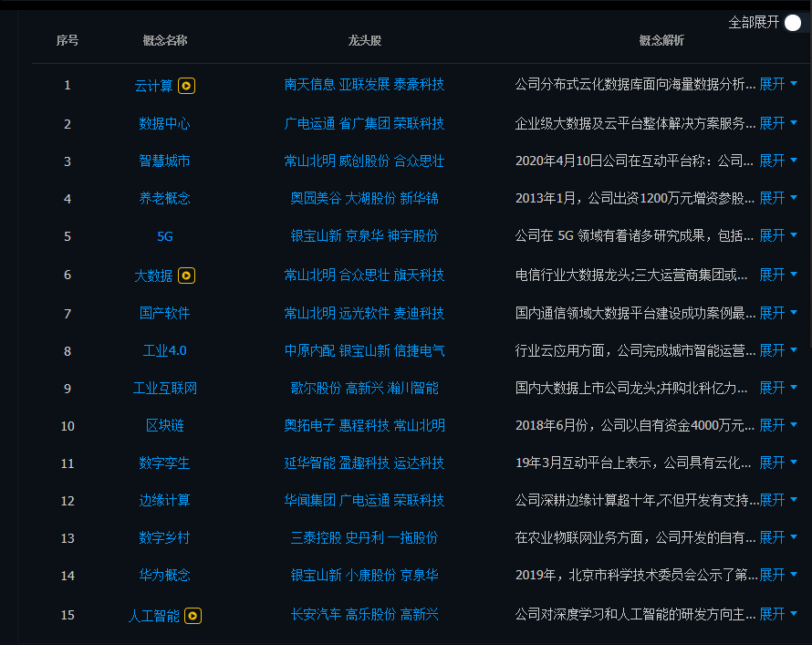
Task: Open the 工业4.0 concept link
Action: [x=164, y=350]
